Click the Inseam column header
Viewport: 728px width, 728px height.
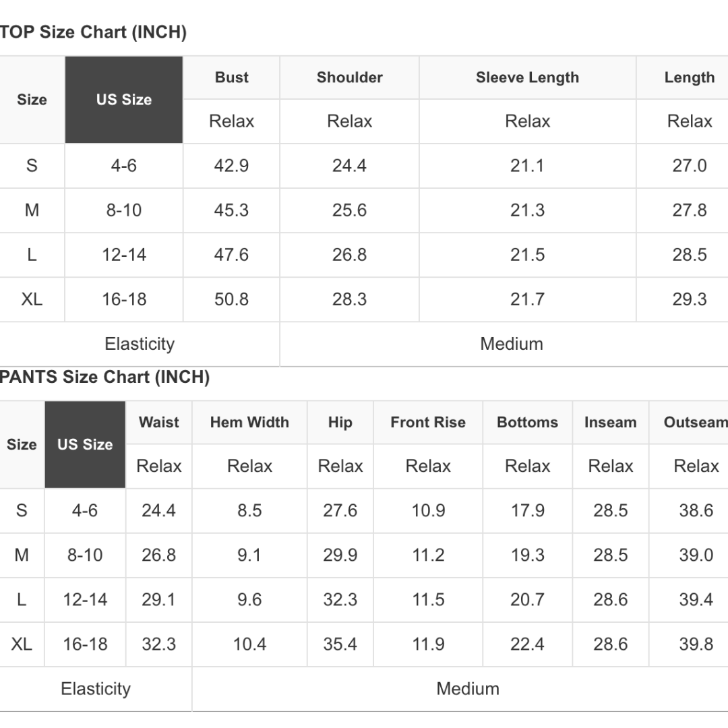[x=611, y=423]
